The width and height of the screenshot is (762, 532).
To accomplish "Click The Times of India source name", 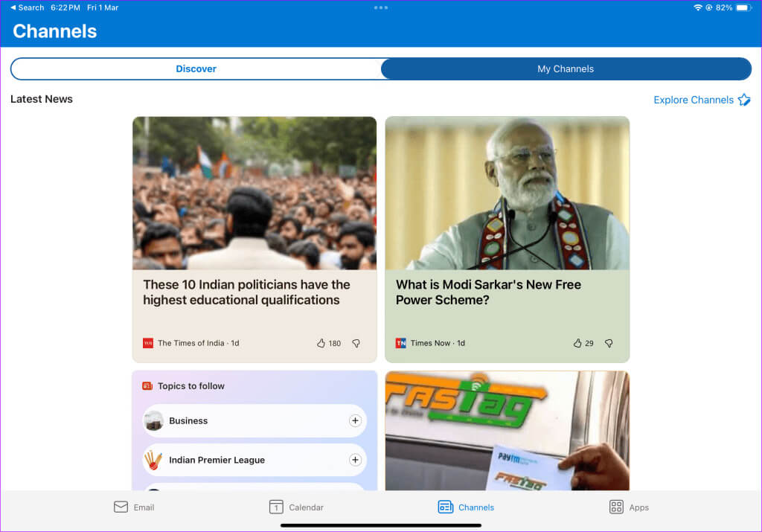I will click(191, 343).
